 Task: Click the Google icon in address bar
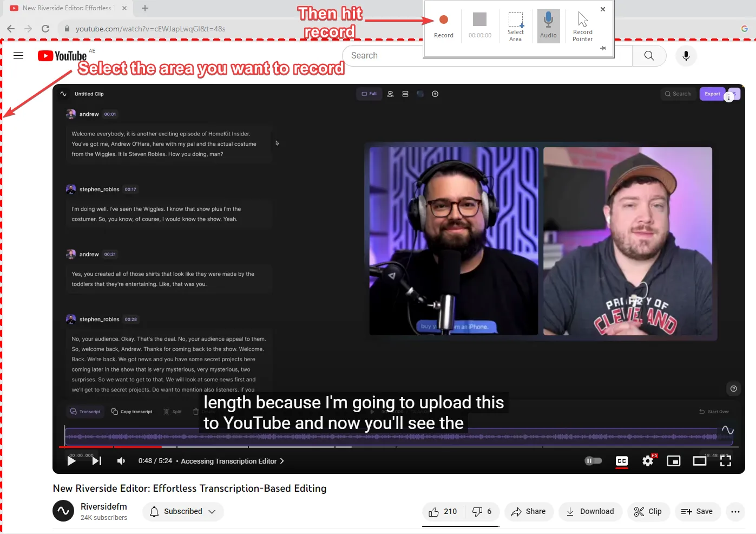(x=745, y=29)
